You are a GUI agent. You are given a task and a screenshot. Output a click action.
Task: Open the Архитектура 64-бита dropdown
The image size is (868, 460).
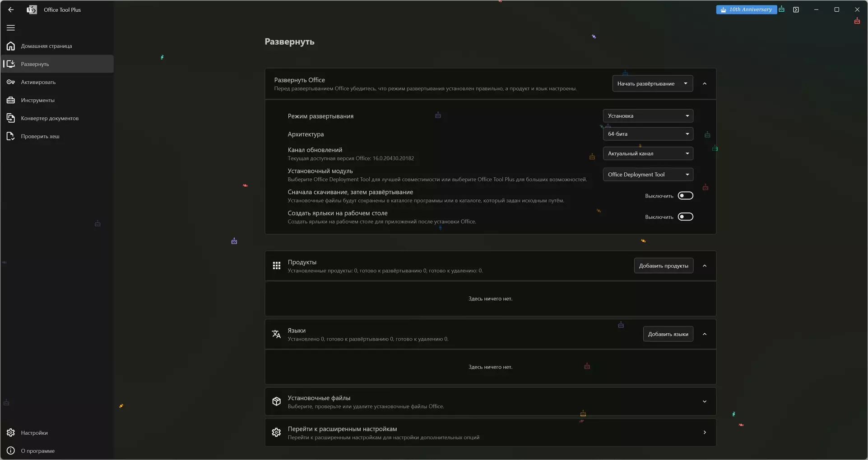648,134
